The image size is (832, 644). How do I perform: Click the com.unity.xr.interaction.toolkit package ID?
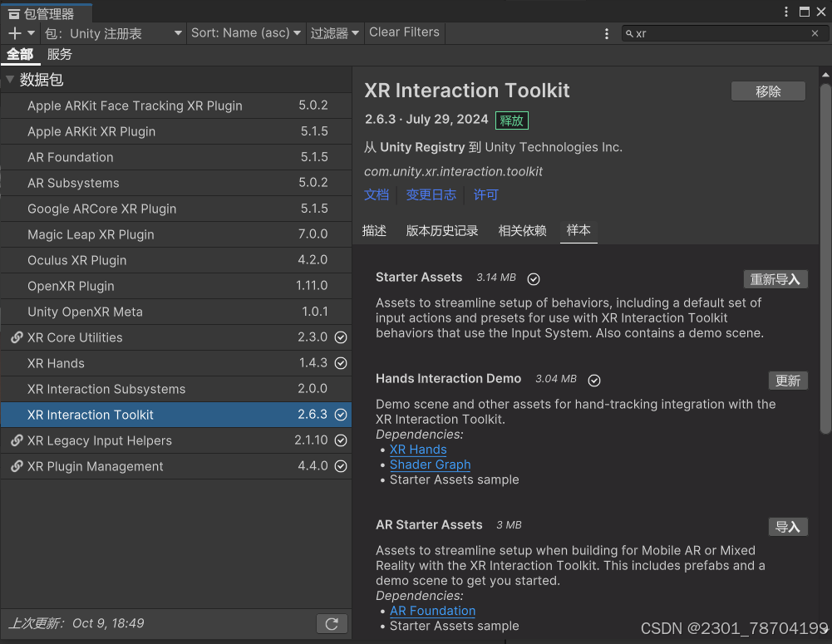453,171
